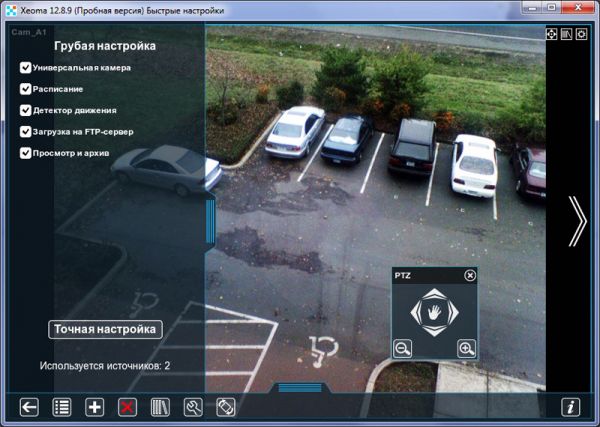The image size is (600, 427).
Task: Pan camera left with PTZ left arrow
Action: (x=415, y=313)
